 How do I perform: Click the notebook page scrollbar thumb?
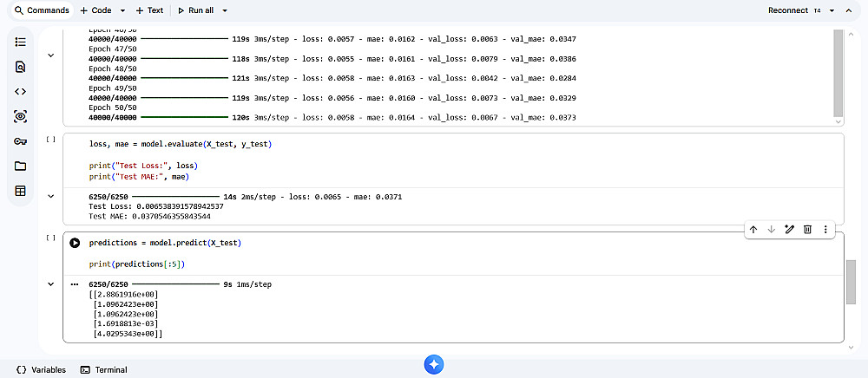tap(852, 282)
